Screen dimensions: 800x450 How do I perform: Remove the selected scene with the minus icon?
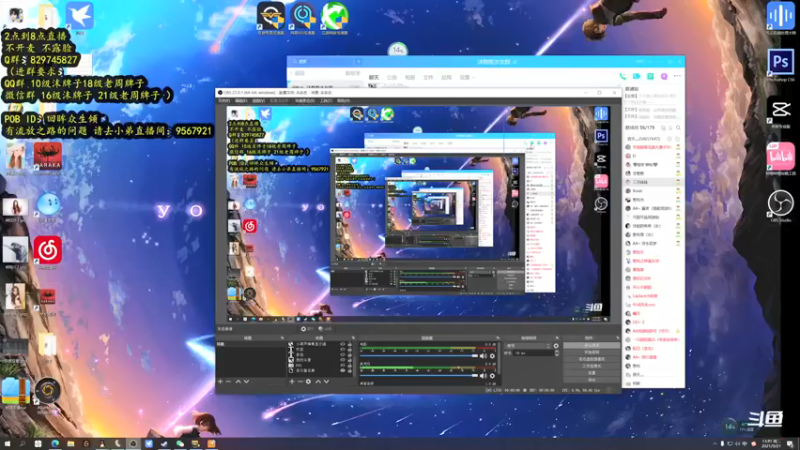pos(228,382)
